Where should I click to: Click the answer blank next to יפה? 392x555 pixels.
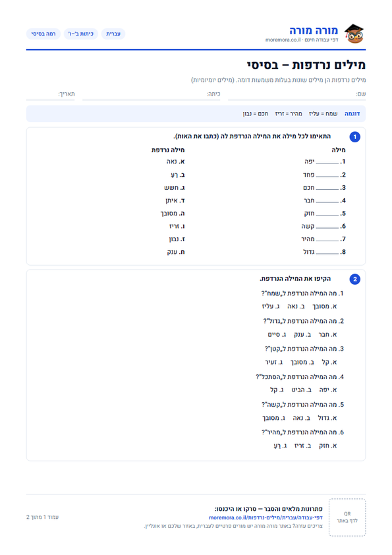327,163
